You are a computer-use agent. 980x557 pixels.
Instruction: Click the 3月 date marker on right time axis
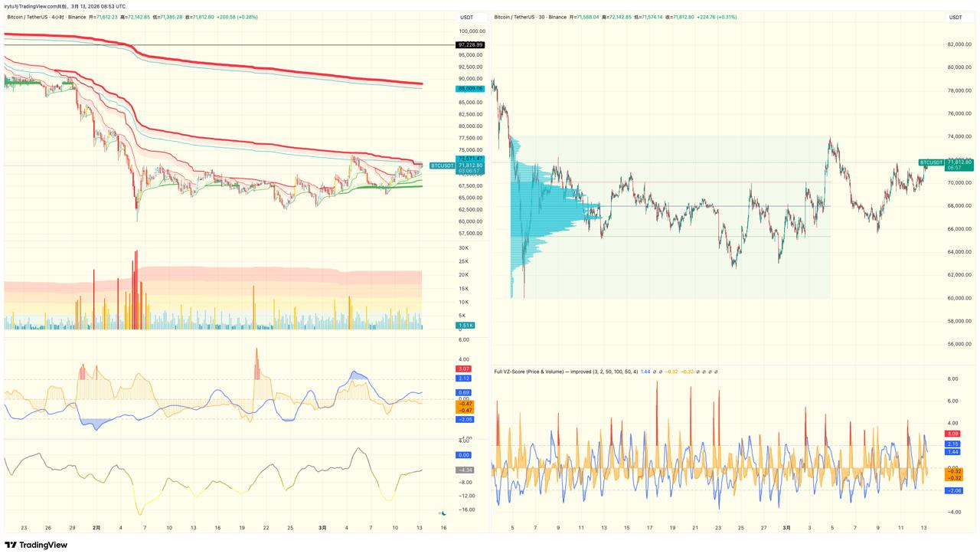786,528
